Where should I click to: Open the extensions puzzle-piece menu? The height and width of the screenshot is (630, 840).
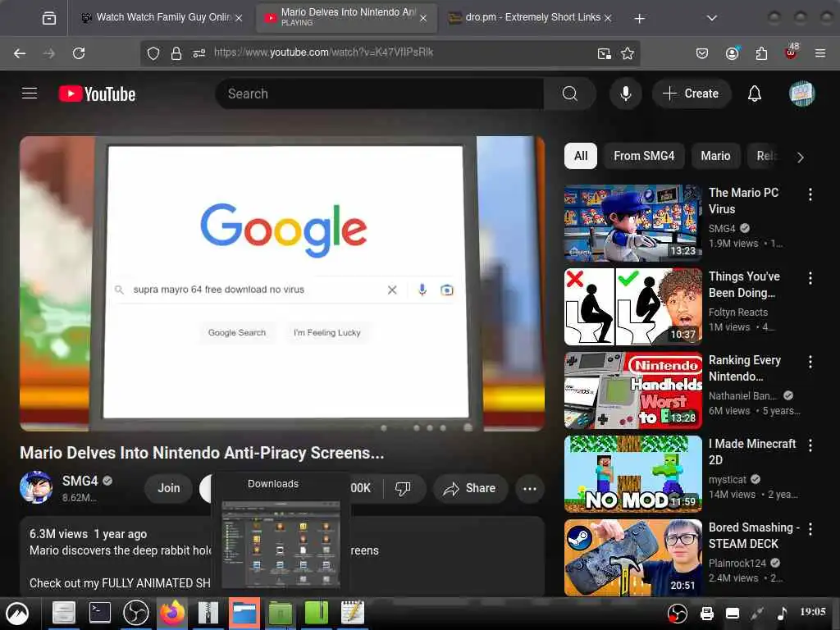761,53
